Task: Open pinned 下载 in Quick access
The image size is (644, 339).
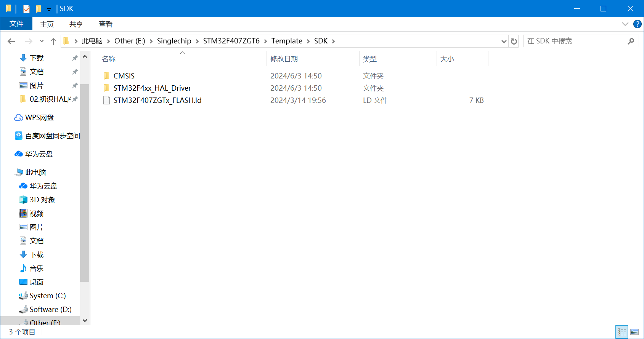Action: [37, 58]
